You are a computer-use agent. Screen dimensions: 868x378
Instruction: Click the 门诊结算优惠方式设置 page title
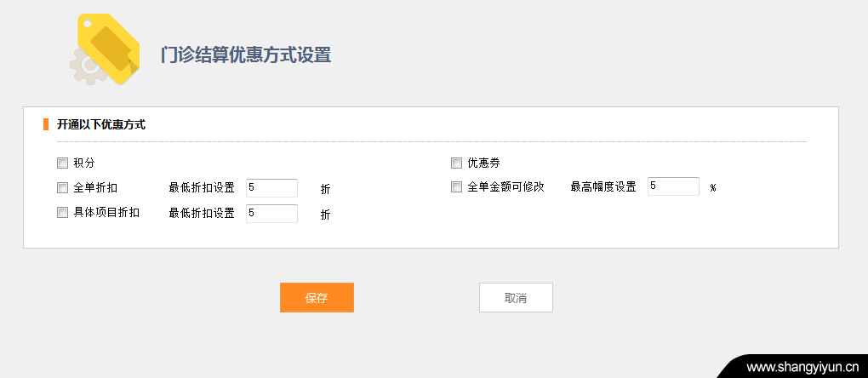246,56
